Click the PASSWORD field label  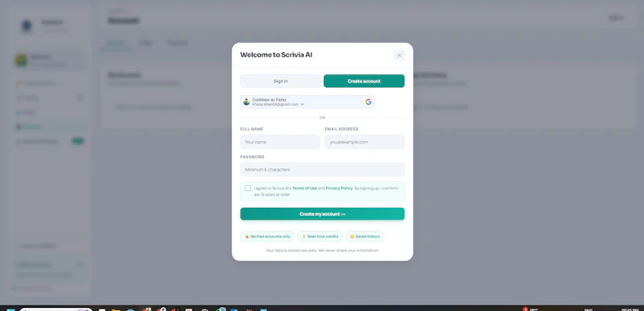point(252,157)
